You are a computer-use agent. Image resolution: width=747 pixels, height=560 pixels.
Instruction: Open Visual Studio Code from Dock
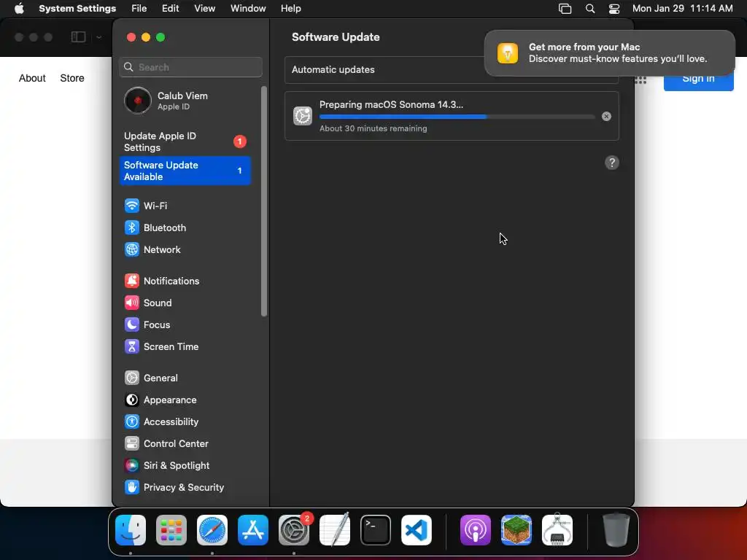pyautogui.click(x=417, y=530)
